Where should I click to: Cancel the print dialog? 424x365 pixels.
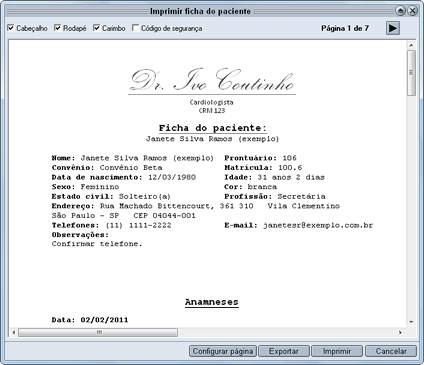[x=391, y=351]
